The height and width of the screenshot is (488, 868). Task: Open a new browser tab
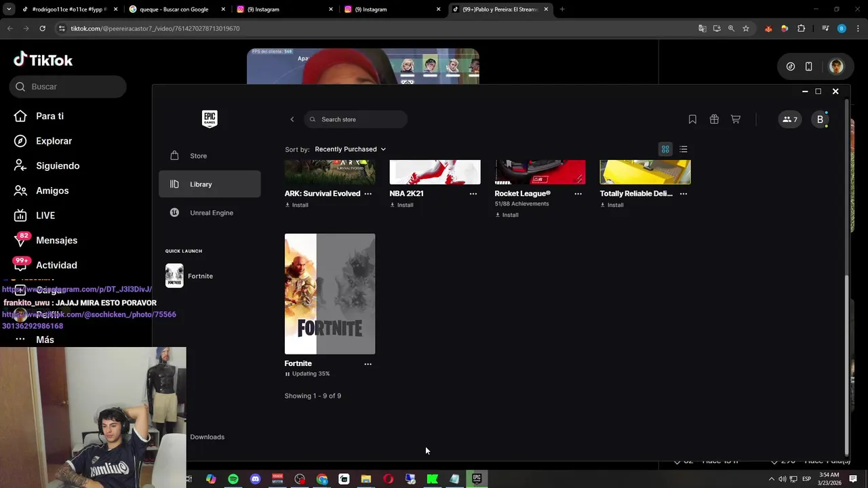[562, 9]
